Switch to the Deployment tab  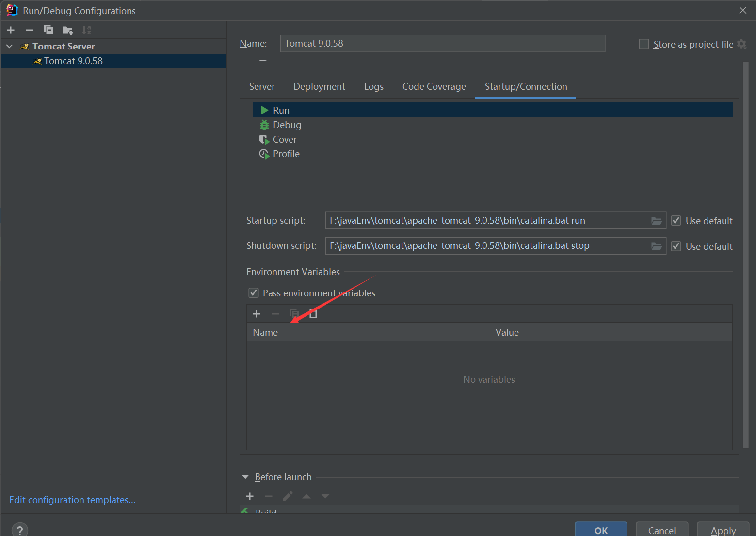(319, 86)
